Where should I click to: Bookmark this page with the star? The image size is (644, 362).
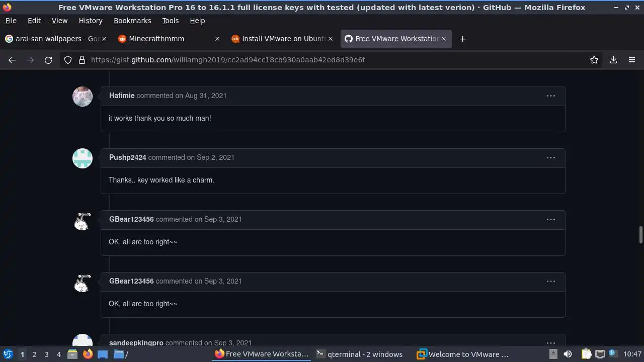pyautogui.click(x=594, y=60)
